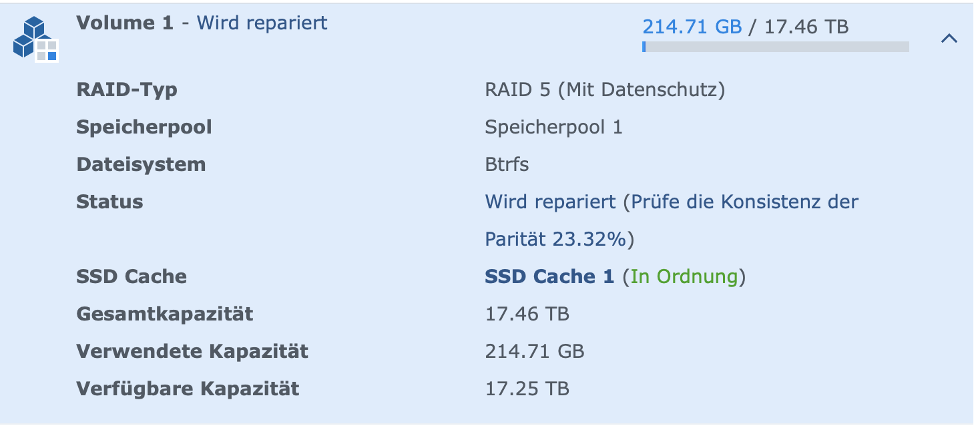Viewport: 980px width, 430px height.
Task: Click the Btrfs file system value
Action: point(507,164)
